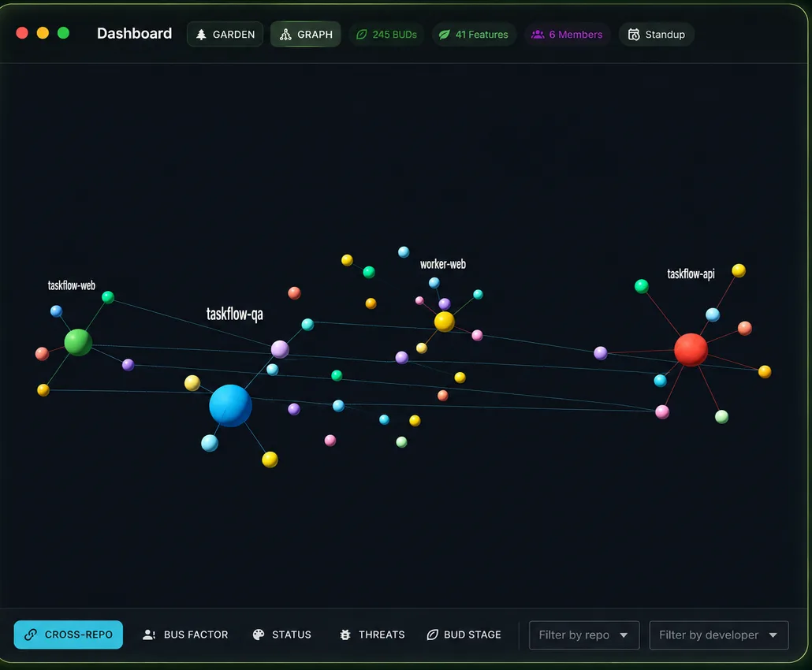Screen dimensions: 812x670
Task: Open the 245 BUDs chip
Action: click(x=386, y=34)
